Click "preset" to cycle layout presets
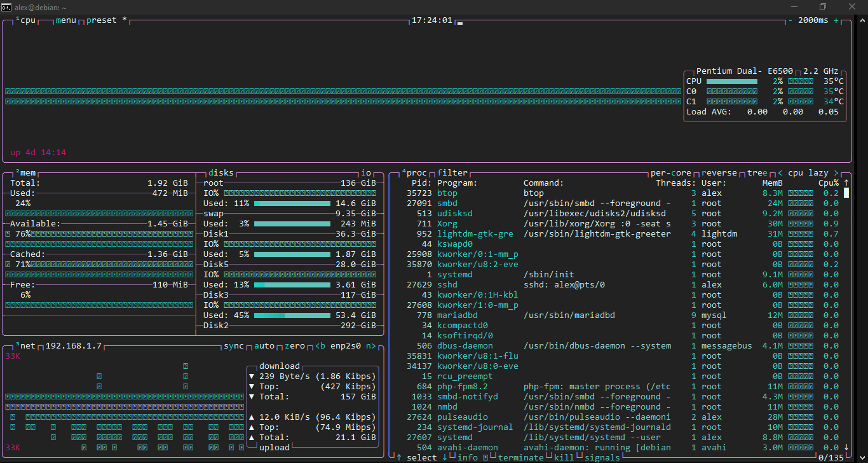The width and height of the screenshot is (868, 463). (x=100, y=20)
